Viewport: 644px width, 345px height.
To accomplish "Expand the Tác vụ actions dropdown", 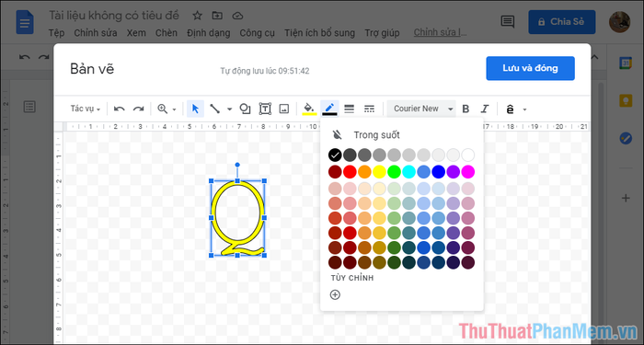I will click(x=86, y=109).
